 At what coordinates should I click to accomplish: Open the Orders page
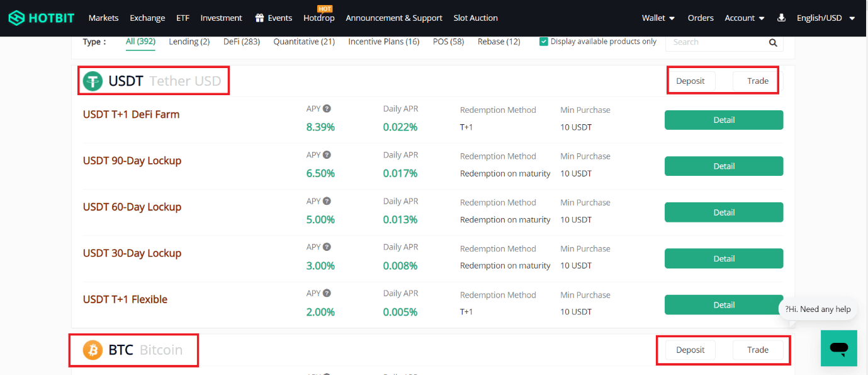(701, 18)
